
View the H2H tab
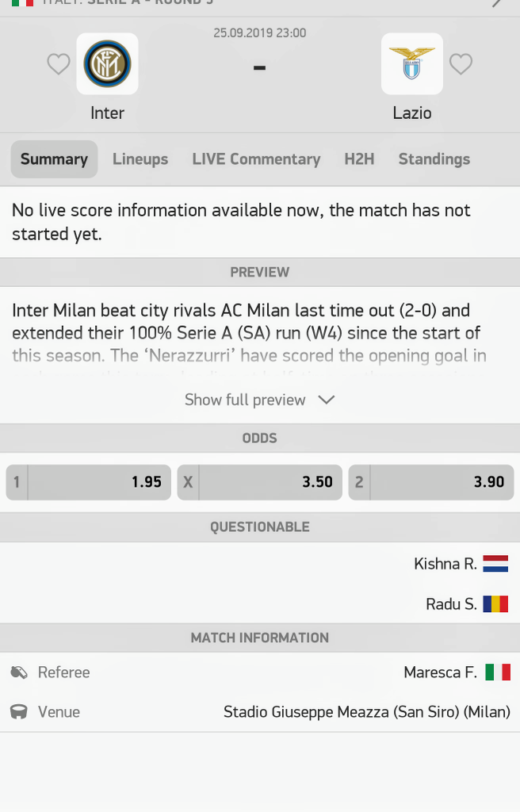click(x=359, y=159)
